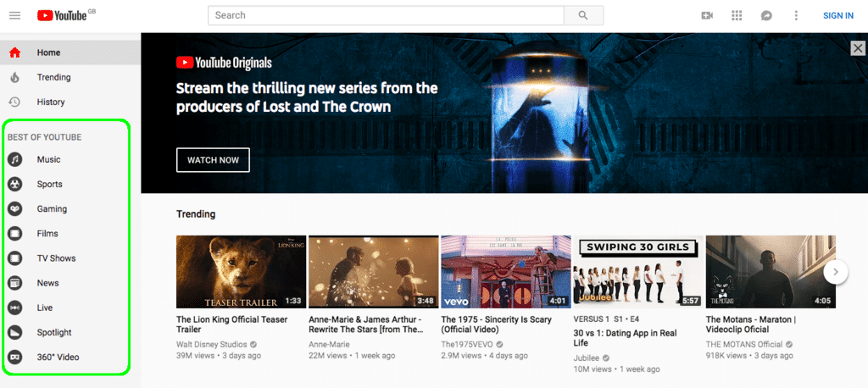Open the Rewrite The Stars thumbnail
Screen dimensions: 868x388
[373, 272]
